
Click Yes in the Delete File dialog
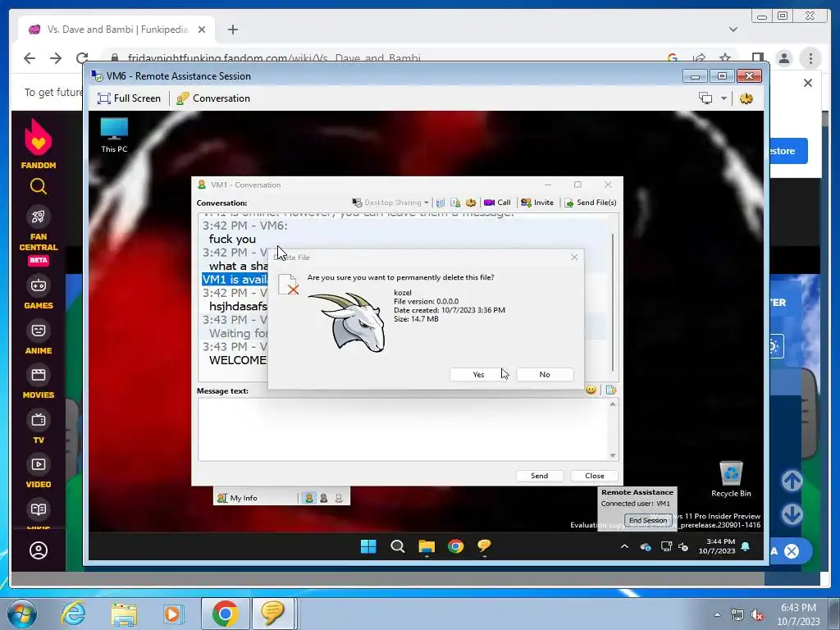(478, 374)
